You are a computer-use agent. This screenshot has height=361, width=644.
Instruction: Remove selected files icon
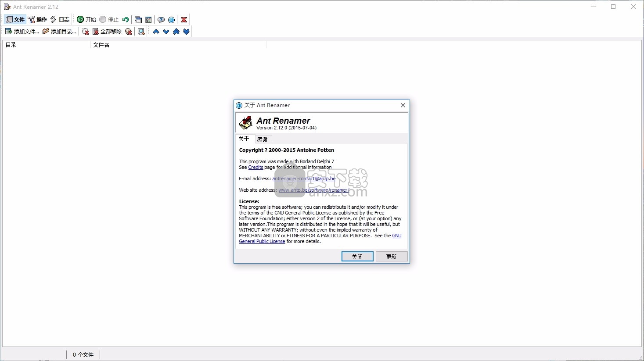(x=86, y=31)
